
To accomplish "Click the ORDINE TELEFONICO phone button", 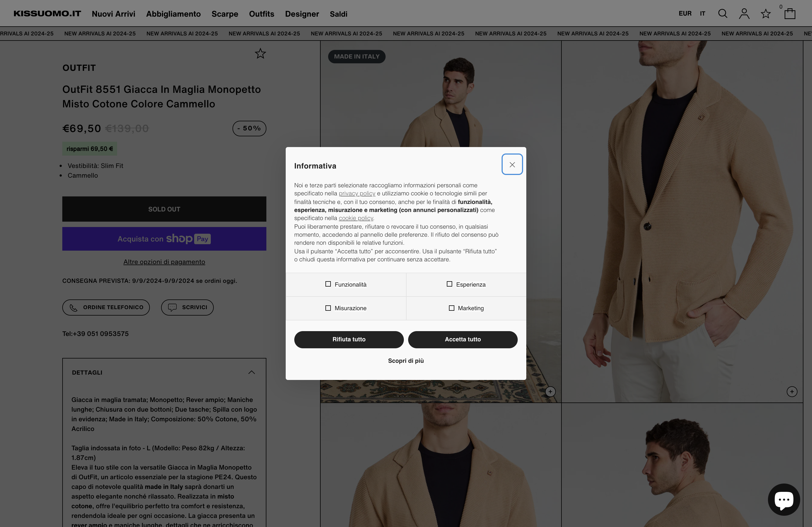I will click(106, 307).
